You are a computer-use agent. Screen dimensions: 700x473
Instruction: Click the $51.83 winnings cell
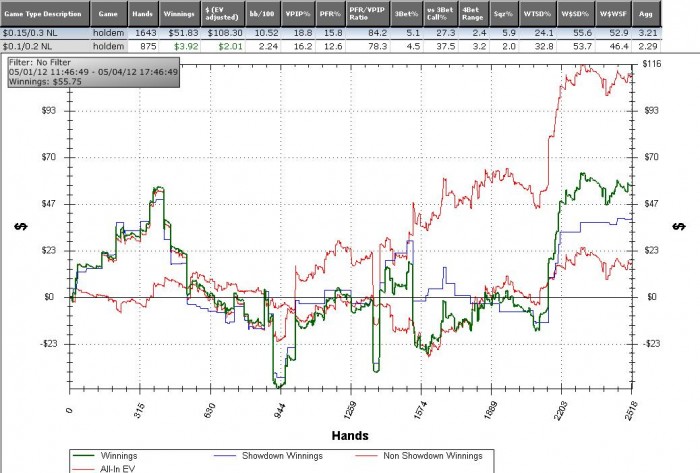[x=183, y=33]
